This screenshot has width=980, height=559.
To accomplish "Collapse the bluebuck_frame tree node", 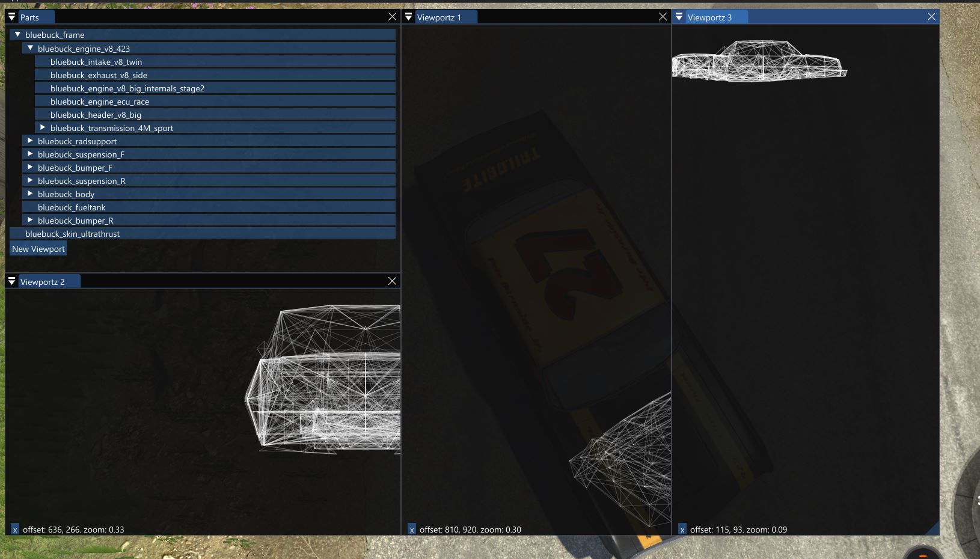I will [x=18, y=35].
